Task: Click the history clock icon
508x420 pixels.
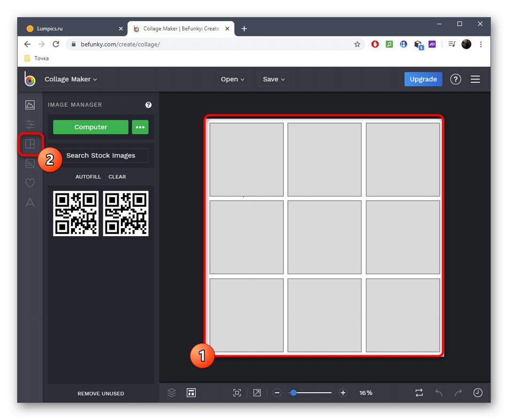Action: point(478,393)
